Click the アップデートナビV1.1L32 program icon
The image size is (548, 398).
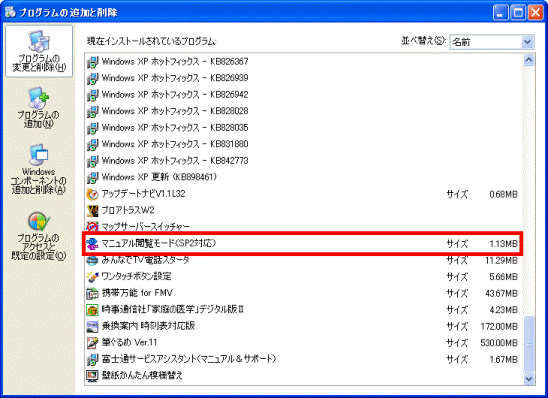(92, 194)
